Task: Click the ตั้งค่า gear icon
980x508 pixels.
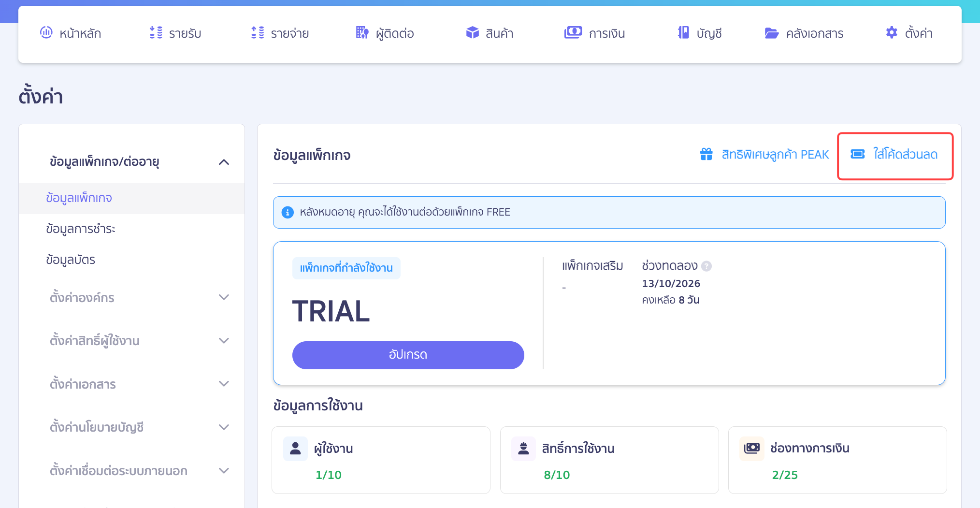Action: point(892,33)
